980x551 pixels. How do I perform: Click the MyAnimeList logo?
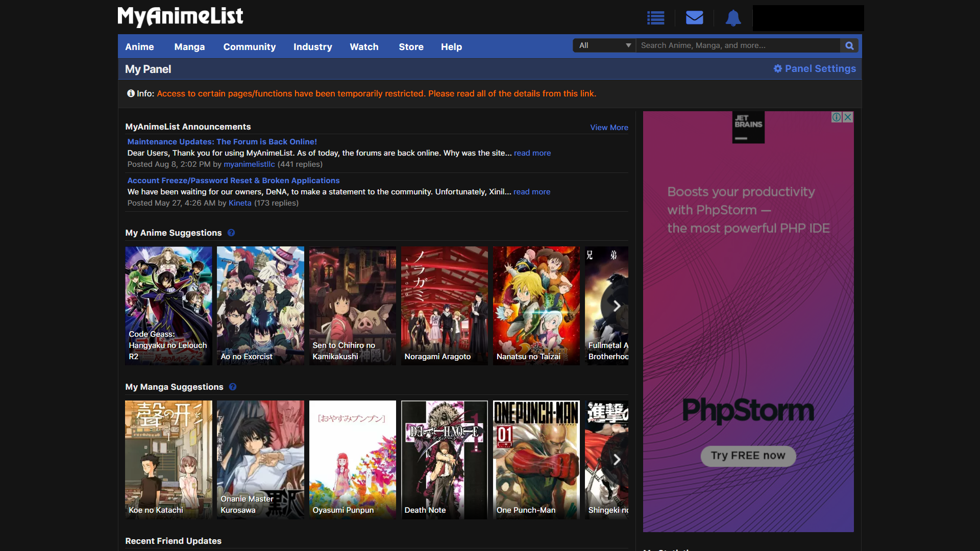(180, 16)
